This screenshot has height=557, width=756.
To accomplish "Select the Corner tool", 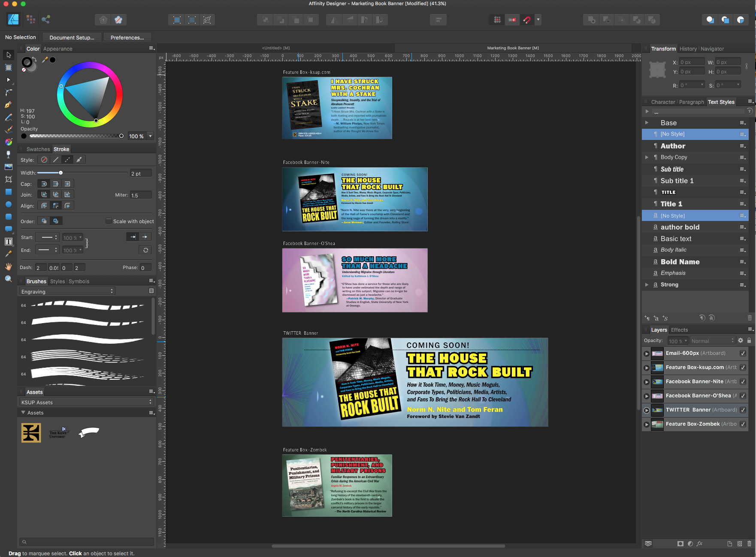I will pos(9,92).
